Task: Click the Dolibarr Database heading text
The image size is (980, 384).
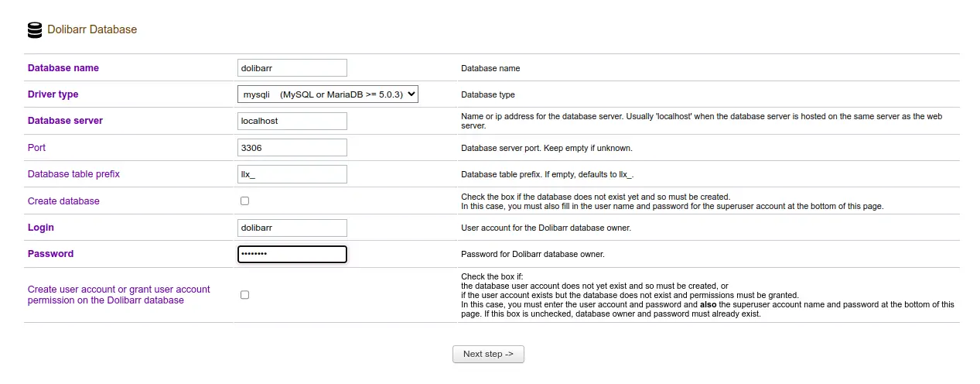Action: coord(92,29)
